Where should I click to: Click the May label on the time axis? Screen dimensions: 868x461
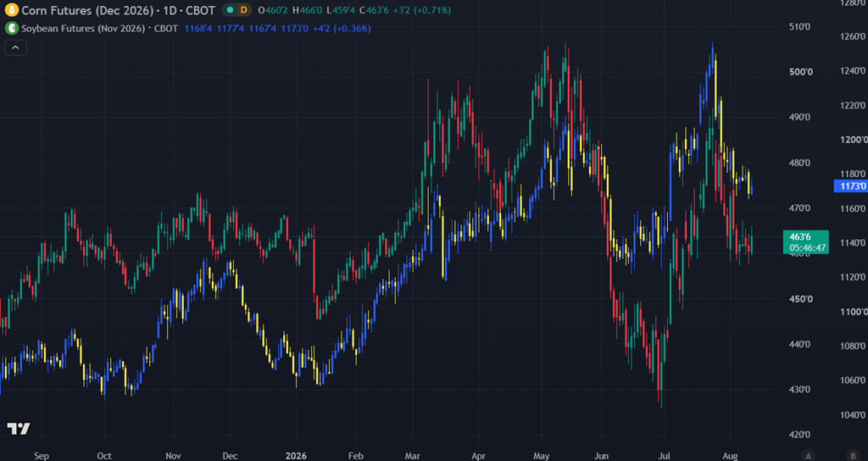click(x=542, y=456)
